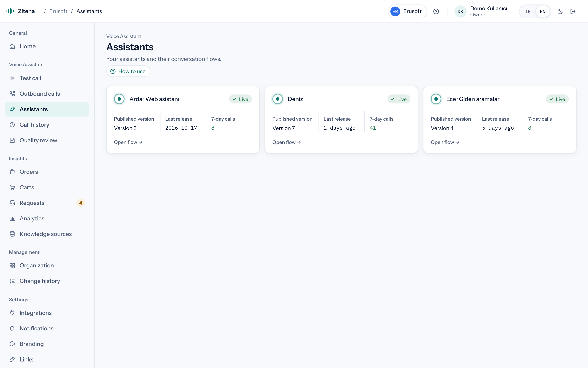
Task: Select the EN language option
Action: [x=542, y=11]
